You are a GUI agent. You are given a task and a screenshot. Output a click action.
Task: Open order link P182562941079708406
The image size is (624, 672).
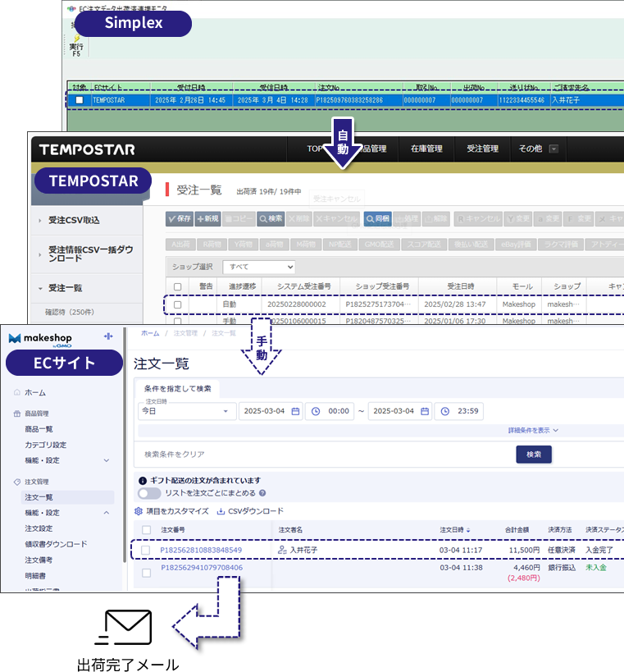point(201,567)
